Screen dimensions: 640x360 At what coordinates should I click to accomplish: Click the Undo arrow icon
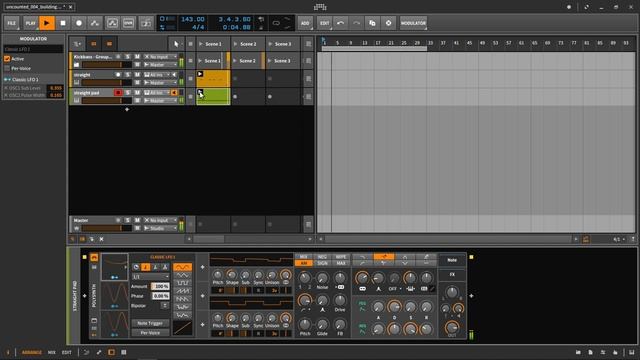pyautogui.click(x=340, y=23)
